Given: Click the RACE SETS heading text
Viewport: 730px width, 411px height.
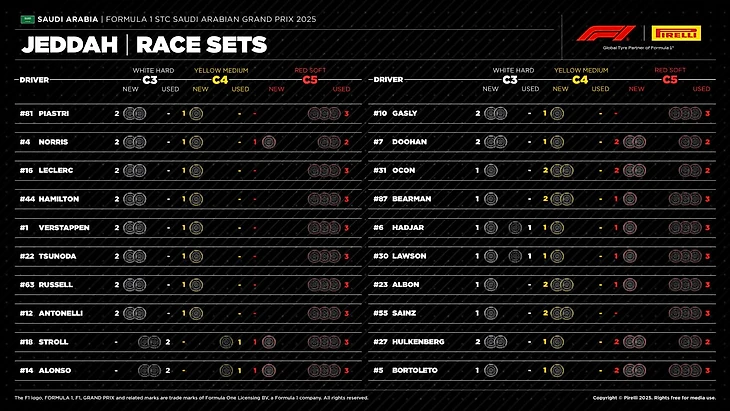Looking at the screenshot, I should [x=201, y=44].
